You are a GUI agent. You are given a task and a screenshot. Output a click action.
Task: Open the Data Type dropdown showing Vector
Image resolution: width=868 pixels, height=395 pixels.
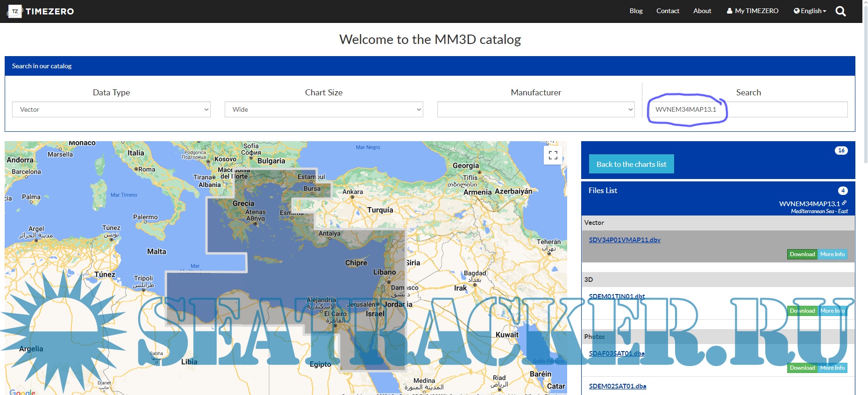[111, 109]
